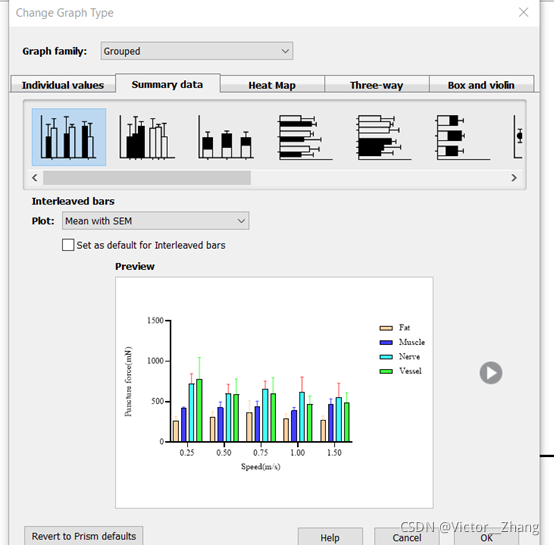Click the Puncture force(mN) axis title
Screen dimensions: 554x545
coord(128,381)
